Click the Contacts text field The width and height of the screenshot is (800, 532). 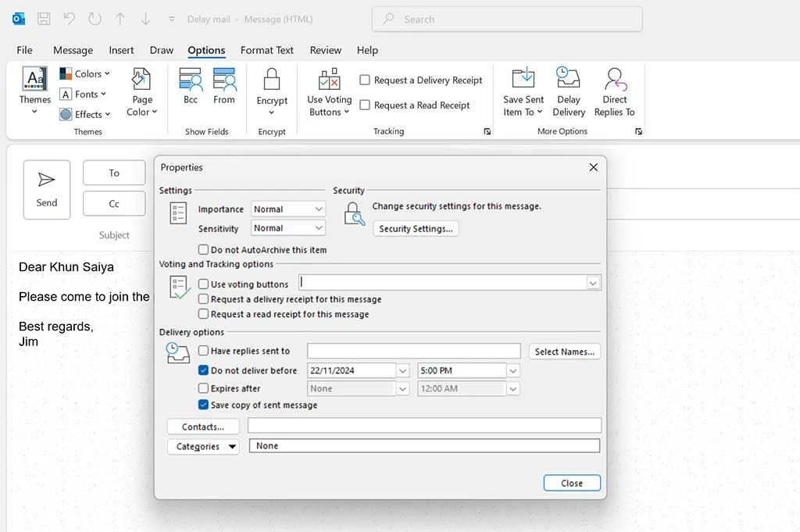pyautogui.click(x=424, y=426)
